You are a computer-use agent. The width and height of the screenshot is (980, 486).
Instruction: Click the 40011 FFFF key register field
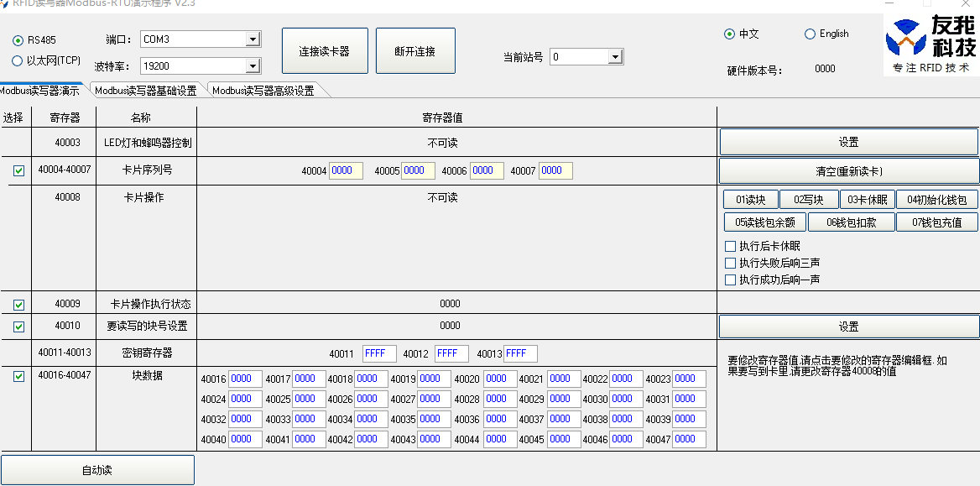pyautogui.click(x=378, y=353)
